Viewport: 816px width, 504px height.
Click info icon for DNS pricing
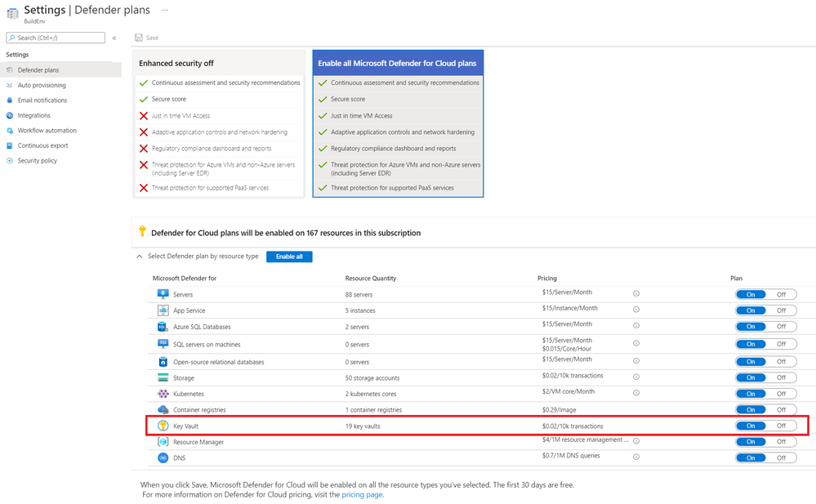point(636,457)
